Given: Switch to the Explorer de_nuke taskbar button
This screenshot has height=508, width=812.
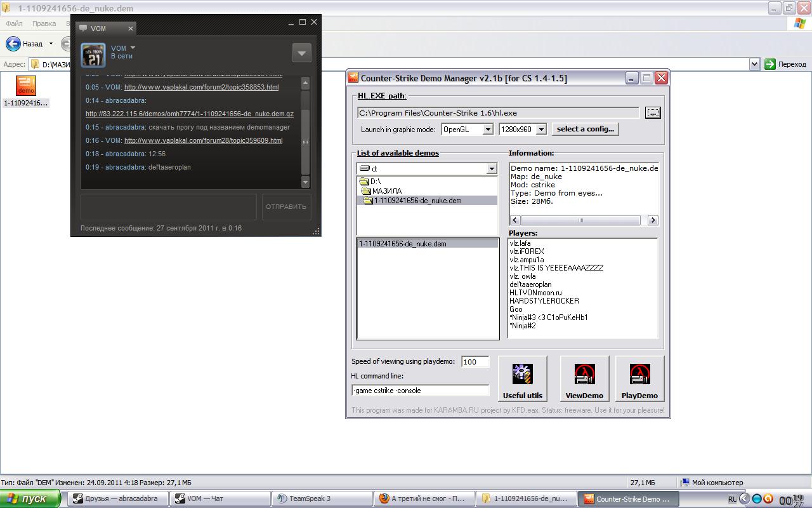Looking at the screenshot, I should pos(526,498).
